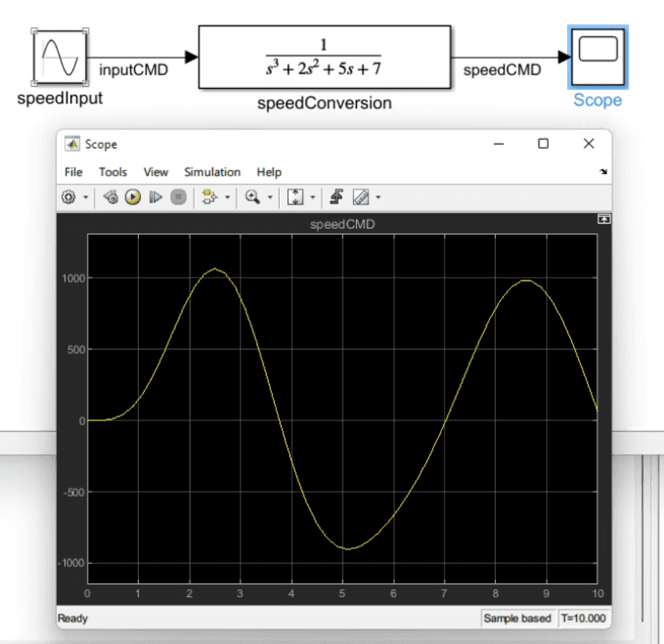Click the speedInput block name label

click(x=60, y=98)
